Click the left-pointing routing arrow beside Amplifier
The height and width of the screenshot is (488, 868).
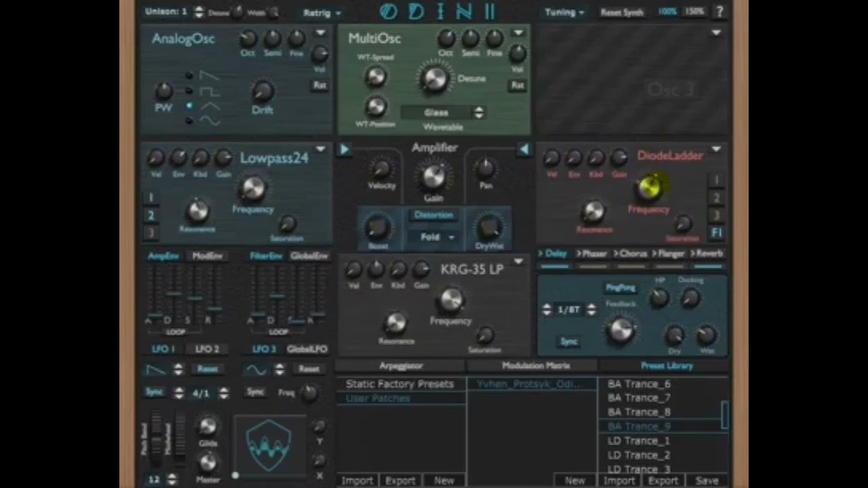pyautogui.click(x=524, y=149)
